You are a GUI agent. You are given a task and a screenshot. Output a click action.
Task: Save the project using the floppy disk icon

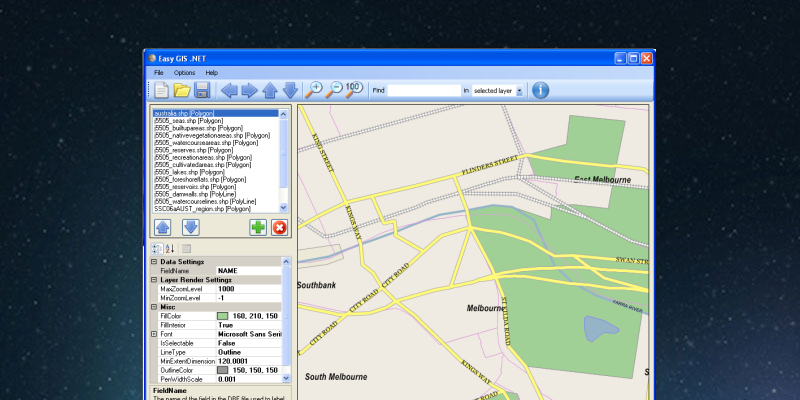point(202,90)
